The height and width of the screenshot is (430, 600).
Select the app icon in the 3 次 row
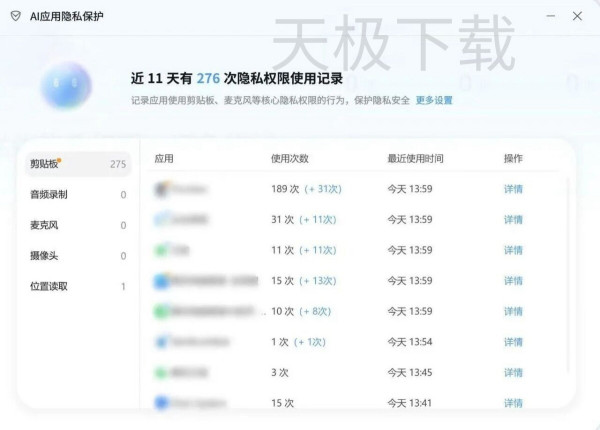click(x=161, y=373)
